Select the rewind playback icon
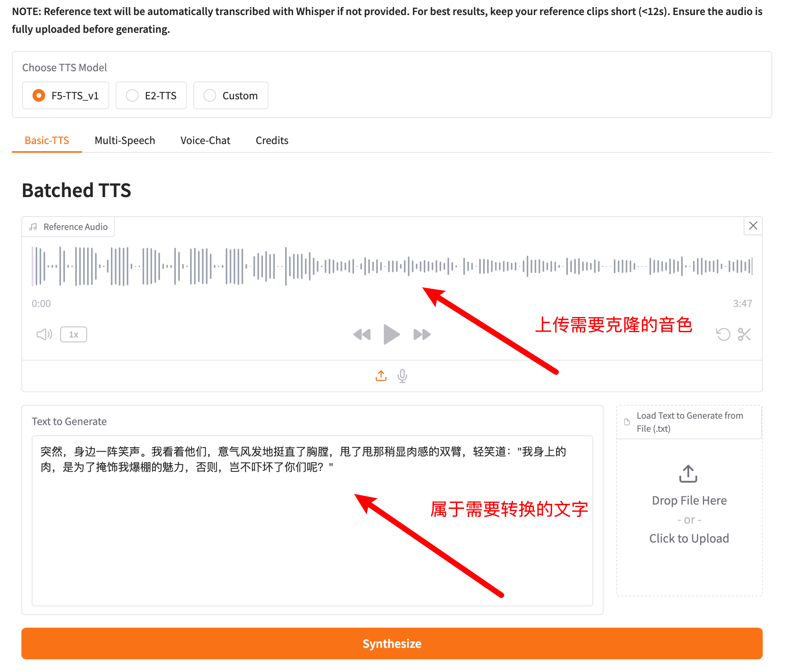Image resolution: width=796 pixels, height=672 pixels. pos(362,334)
